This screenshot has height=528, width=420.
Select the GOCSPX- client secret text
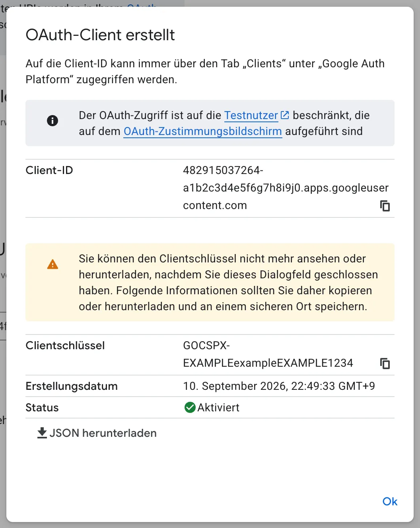click(x=206, y=345)
